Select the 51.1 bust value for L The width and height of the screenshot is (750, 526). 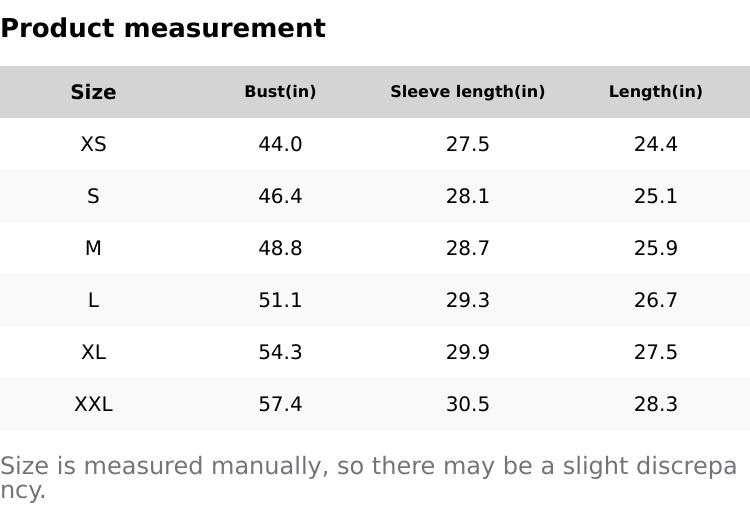click(280, 300)
